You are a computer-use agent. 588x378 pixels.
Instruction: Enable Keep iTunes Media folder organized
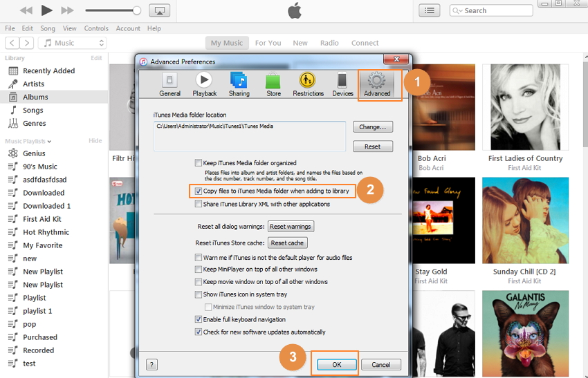click(199, 163)
